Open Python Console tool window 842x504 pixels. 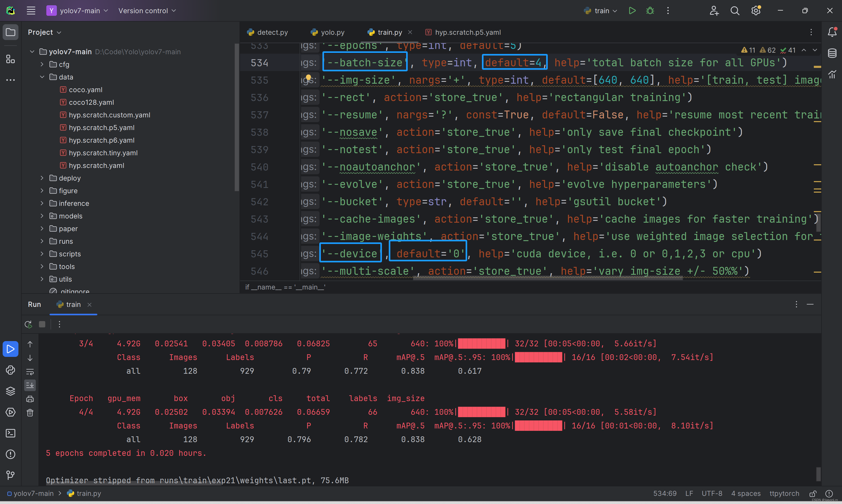point(11,370)
